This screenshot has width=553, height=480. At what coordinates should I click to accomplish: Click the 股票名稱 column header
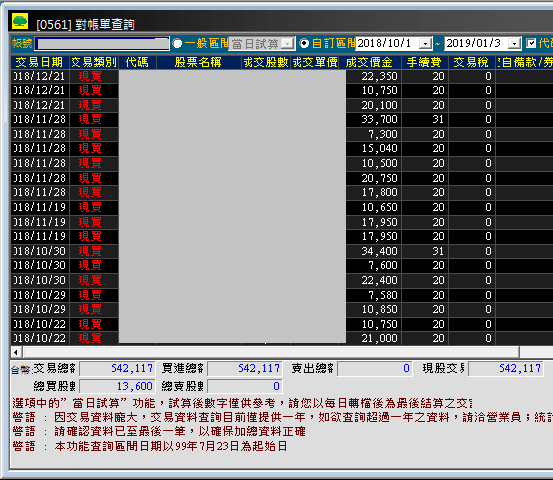click(x=199, y=62)
